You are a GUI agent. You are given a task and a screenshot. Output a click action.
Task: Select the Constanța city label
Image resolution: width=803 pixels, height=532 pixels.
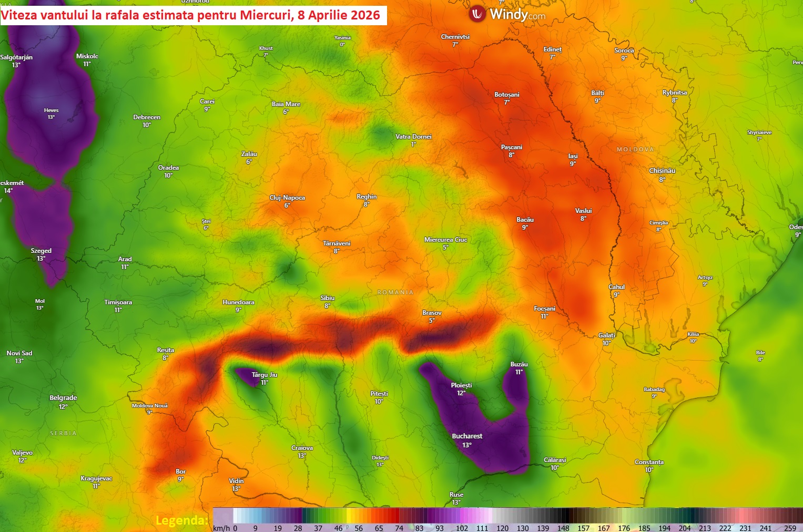(x=649, y=462)
